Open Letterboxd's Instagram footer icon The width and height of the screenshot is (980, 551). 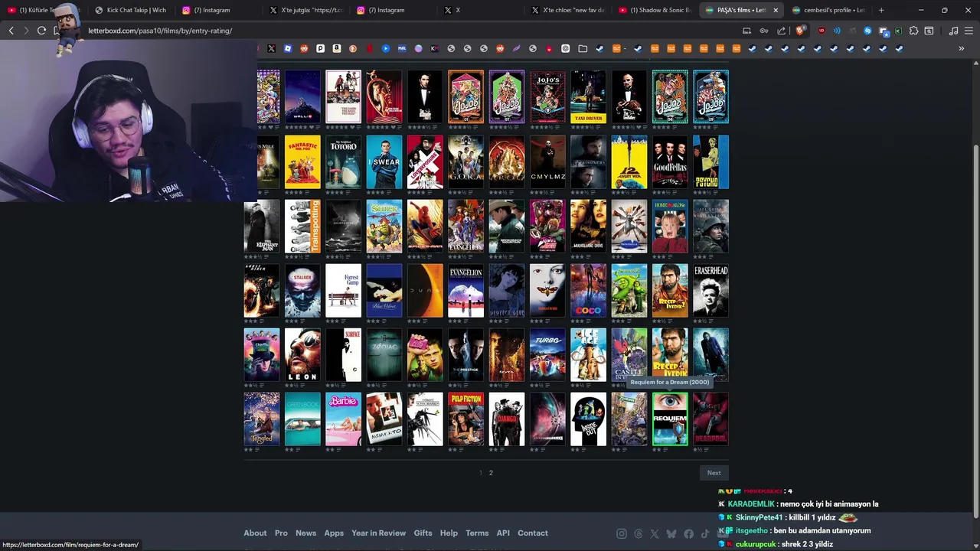[x=622, y=533]
